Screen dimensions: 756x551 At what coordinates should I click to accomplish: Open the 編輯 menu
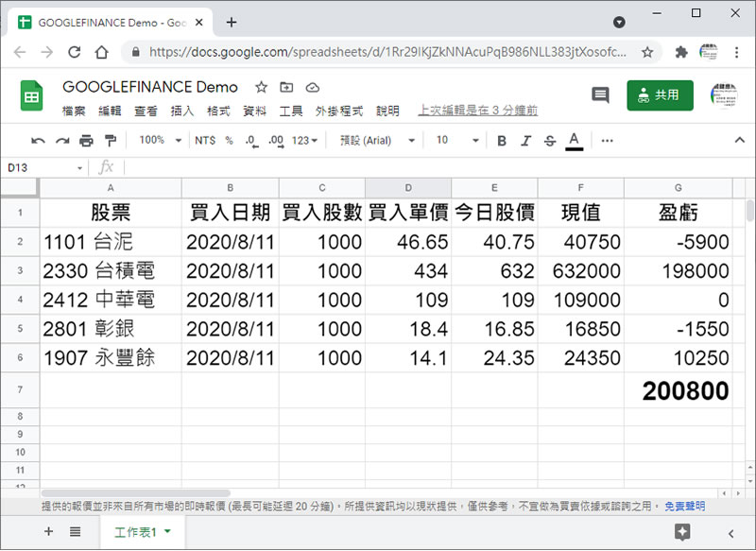click(110, 111)
